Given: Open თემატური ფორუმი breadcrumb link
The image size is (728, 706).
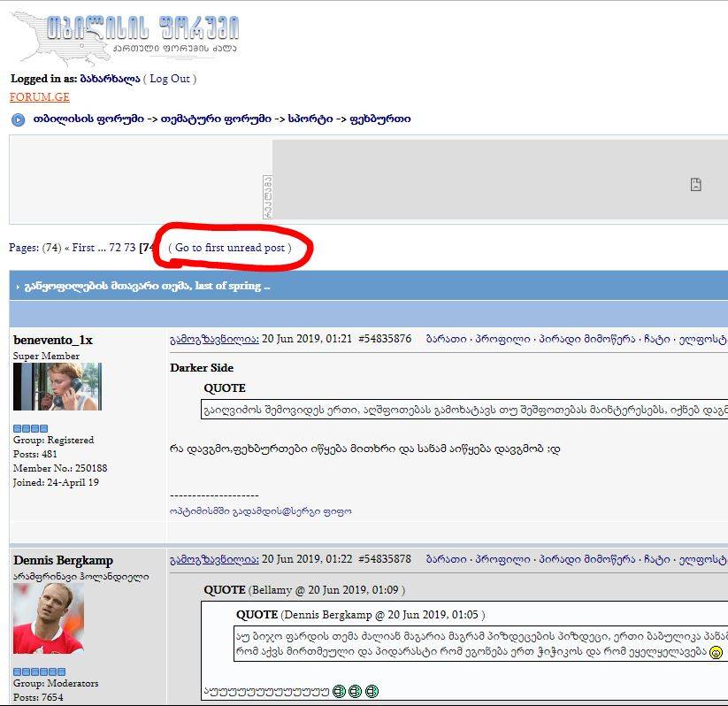Looking at the screenshot, I should pyautogui.click(x=216, y=119).
